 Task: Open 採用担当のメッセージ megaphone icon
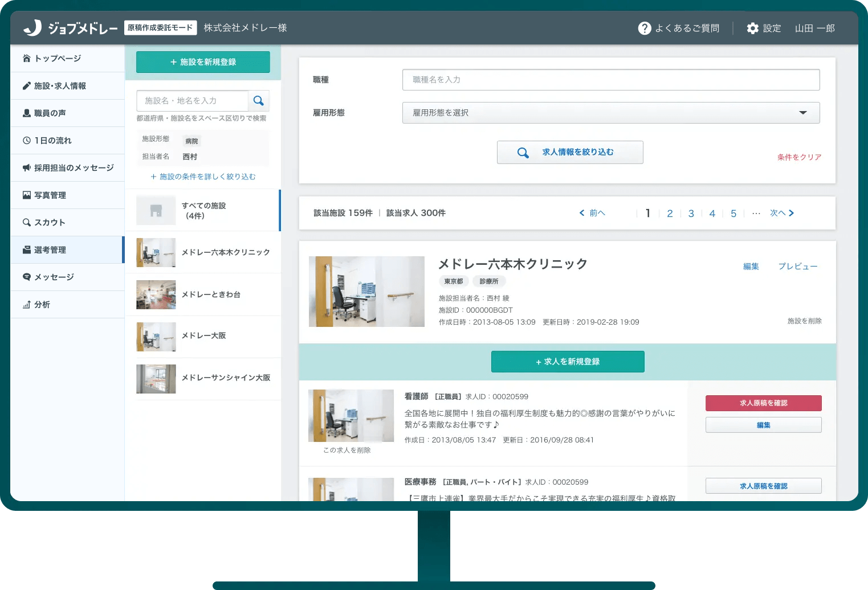tap(26, 167)
